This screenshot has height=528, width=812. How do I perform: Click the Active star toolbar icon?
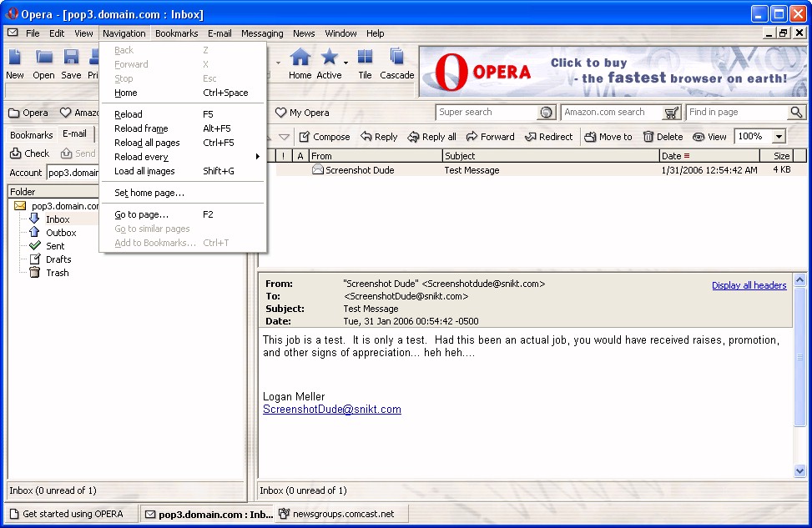pyautogui.click(x=329, y=63)
